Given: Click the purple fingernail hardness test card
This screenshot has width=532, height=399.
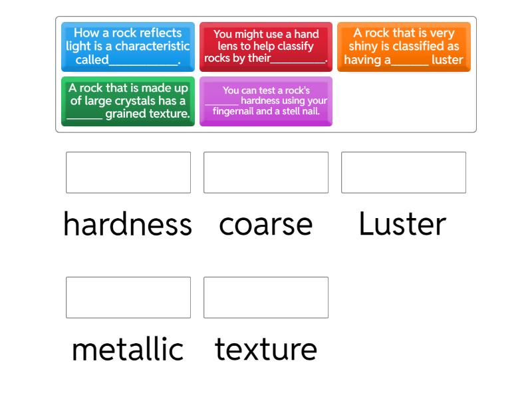Looking at the screenshot, I should coord(266,101).
